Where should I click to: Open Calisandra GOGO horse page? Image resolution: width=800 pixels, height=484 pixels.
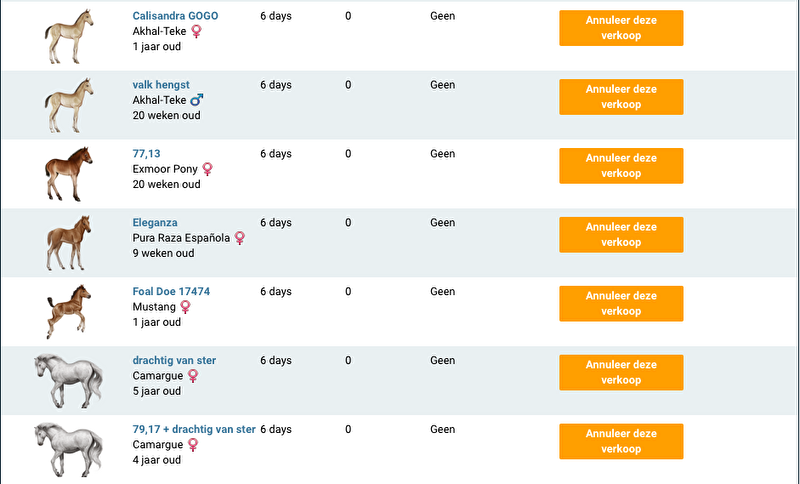tap(175, 16)
